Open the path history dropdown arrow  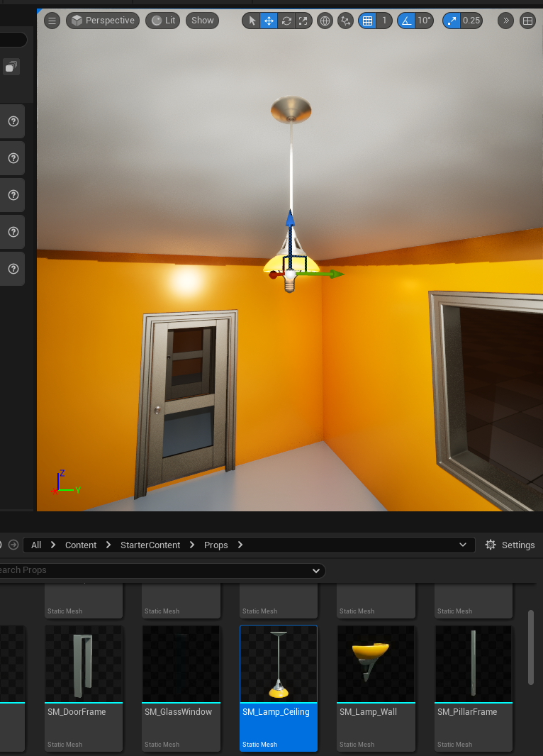point(463,545)
